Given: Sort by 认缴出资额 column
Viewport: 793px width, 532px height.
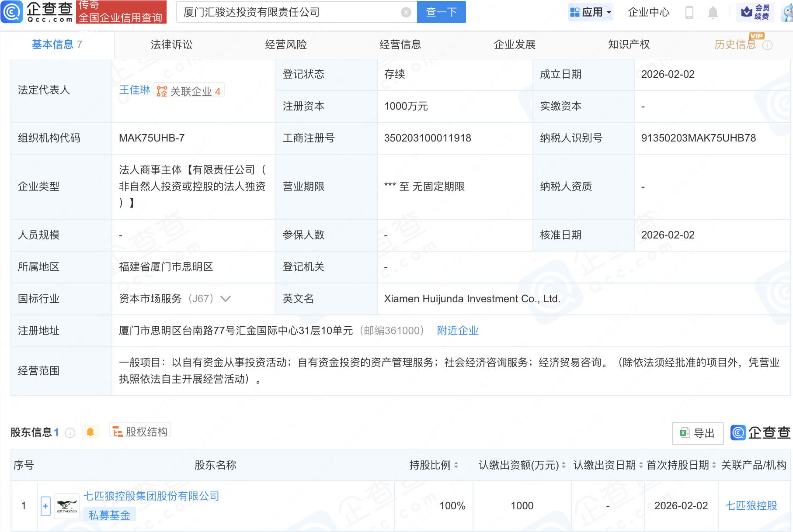Looking at the screenshot, I should (x=563, y=465).
